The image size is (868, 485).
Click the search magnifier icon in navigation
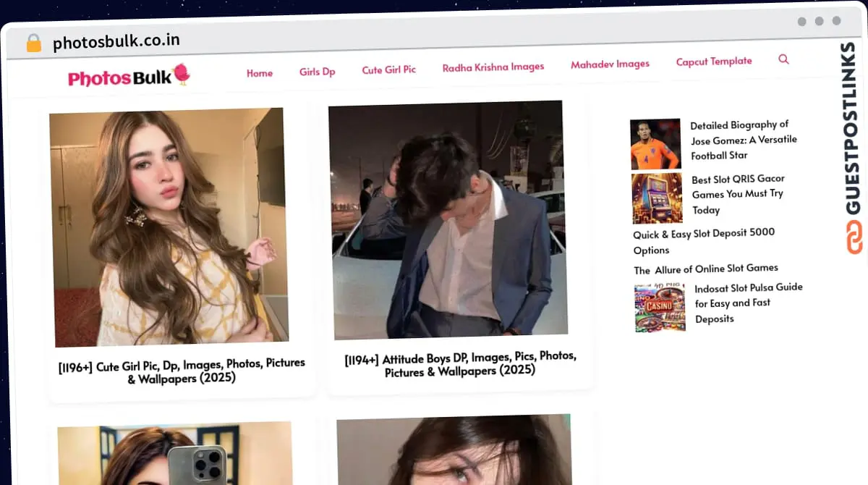click(783, 59)
